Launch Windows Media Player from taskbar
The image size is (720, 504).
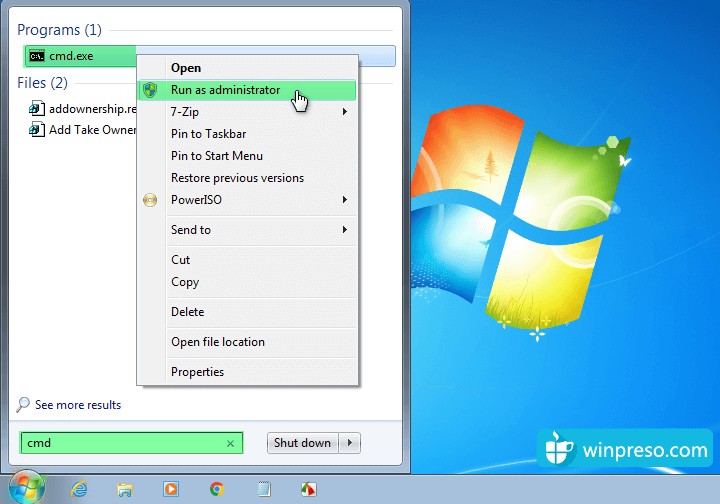coord(171,489)
